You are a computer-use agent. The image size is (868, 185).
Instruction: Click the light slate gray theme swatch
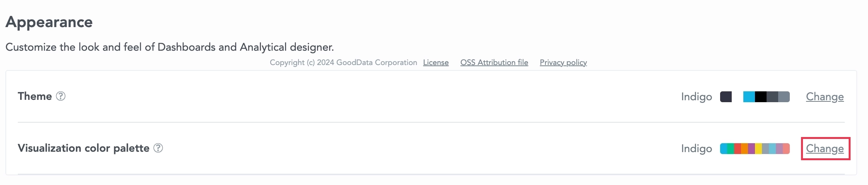click(784, 97)
